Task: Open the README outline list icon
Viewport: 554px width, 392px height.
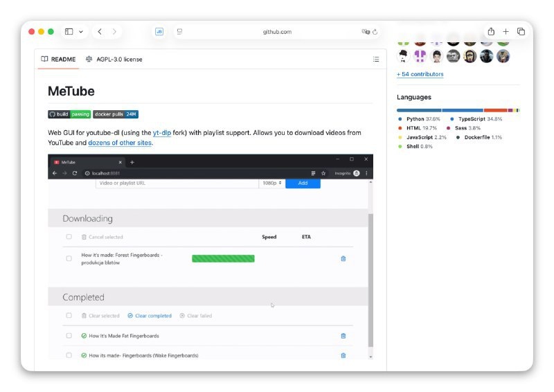Action: click(376, 60)
